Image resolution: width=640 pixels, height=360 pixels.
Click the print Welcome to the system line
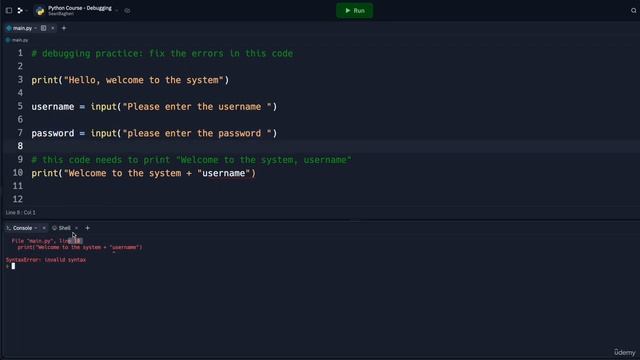click(144, 173)
